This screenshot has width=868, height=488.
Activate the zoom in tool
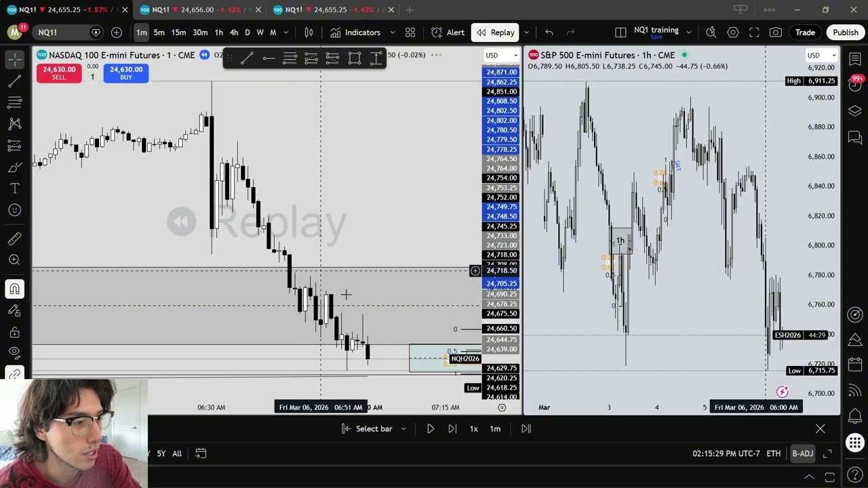[14, 260]
